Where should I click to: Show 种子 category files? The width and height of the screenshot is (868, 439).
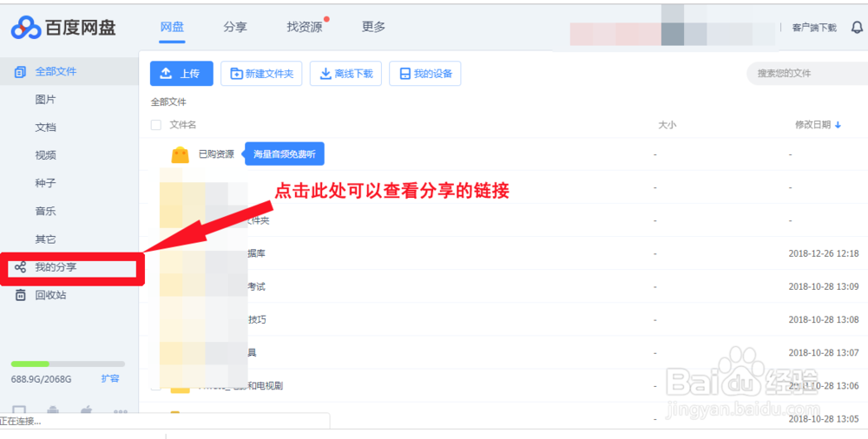tap(45, 183)
